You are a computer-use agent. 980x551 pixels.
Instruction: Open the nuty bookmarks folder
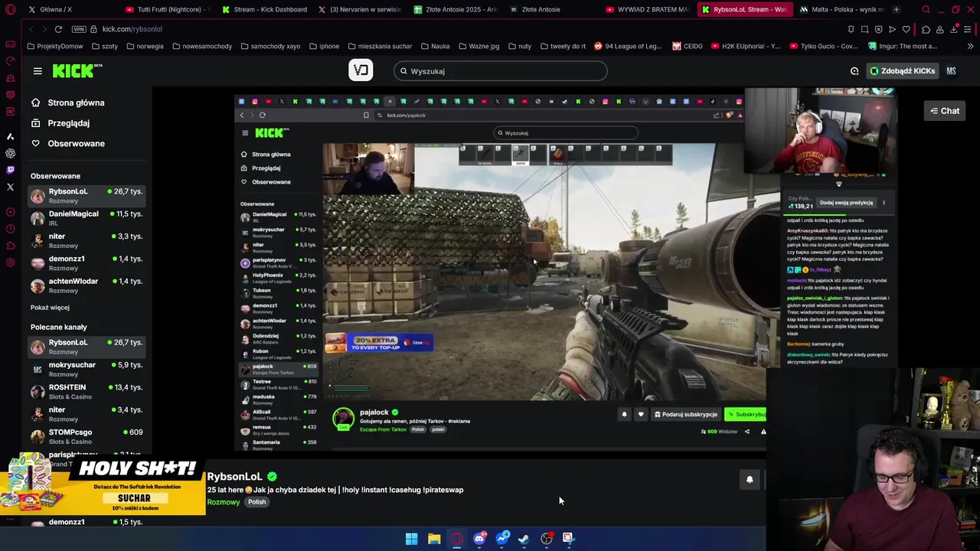pos(519,46)
